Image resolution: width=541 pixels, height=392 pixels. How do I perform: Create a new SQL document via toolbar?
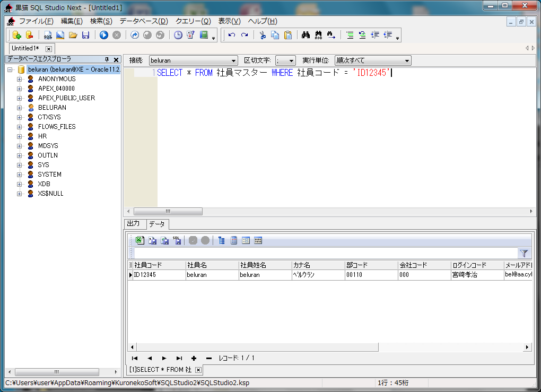pos(48,35)
